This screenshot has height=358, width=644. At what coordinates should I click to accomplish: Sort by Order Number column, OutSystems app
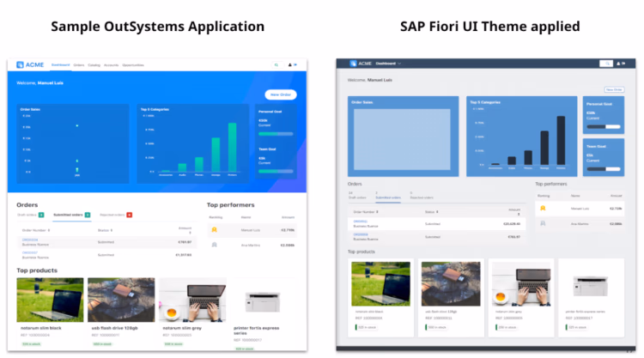[x=36, y=230]
